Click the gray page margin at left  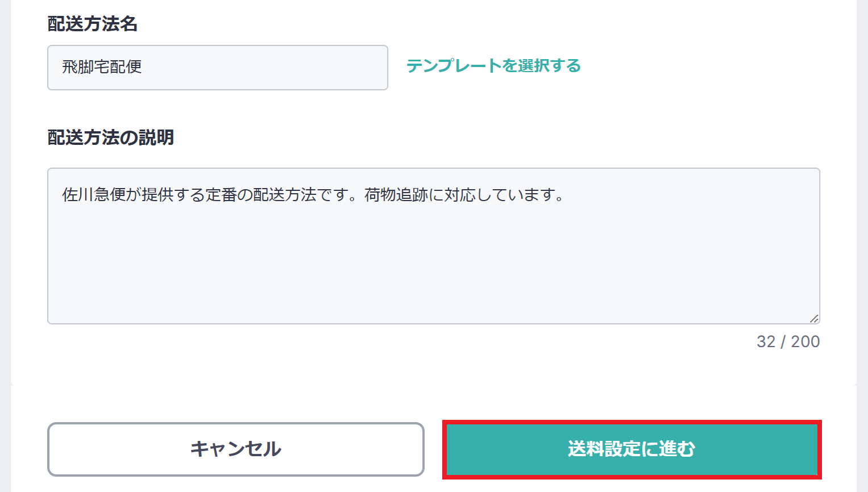point(5,227)
